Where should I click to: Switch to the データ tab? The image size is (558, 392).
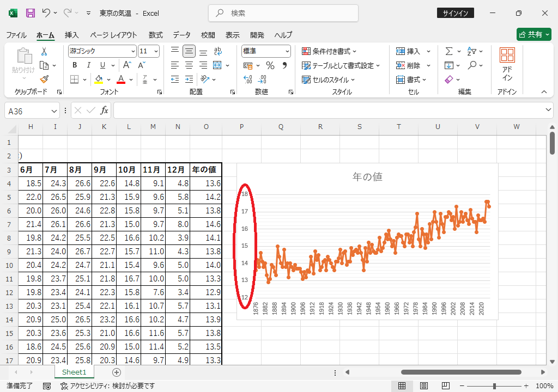pyautogui.click(x=182, y=35)
